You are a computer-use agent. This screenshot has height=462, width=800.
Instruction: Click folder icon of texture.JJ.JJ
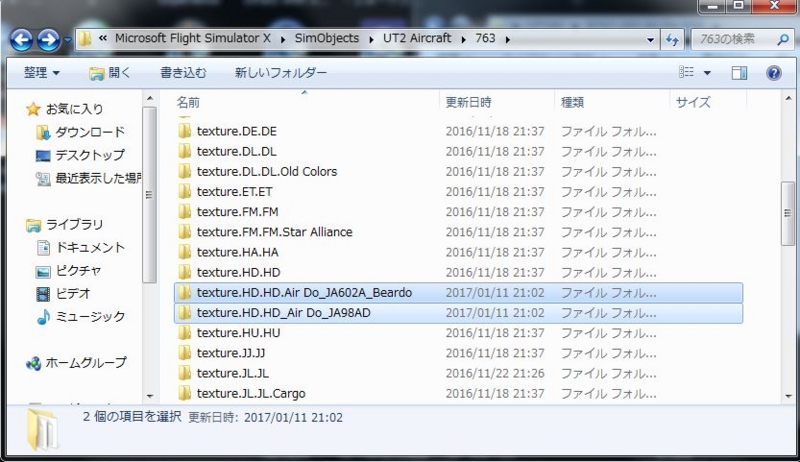184,352
